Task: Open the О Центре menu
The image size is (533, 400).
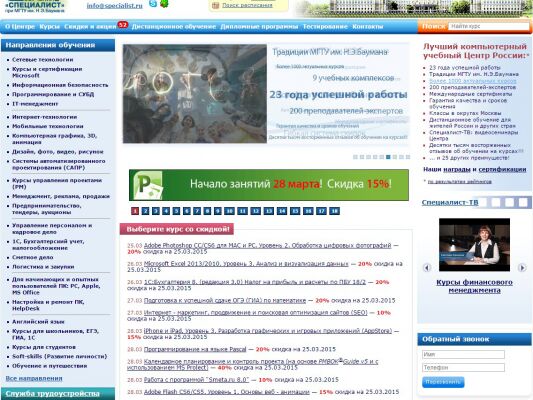Action: 20,27
